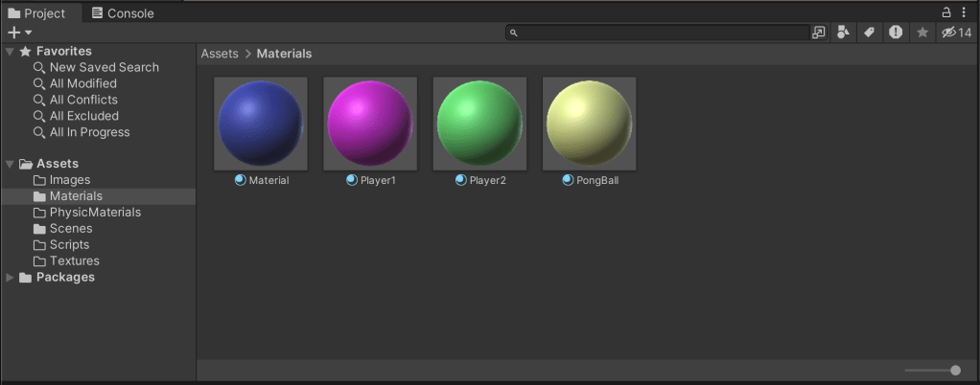This screenshot has height=385, width=980.
Task: Open search in Unity Search window icon
Action: [818, 33]
